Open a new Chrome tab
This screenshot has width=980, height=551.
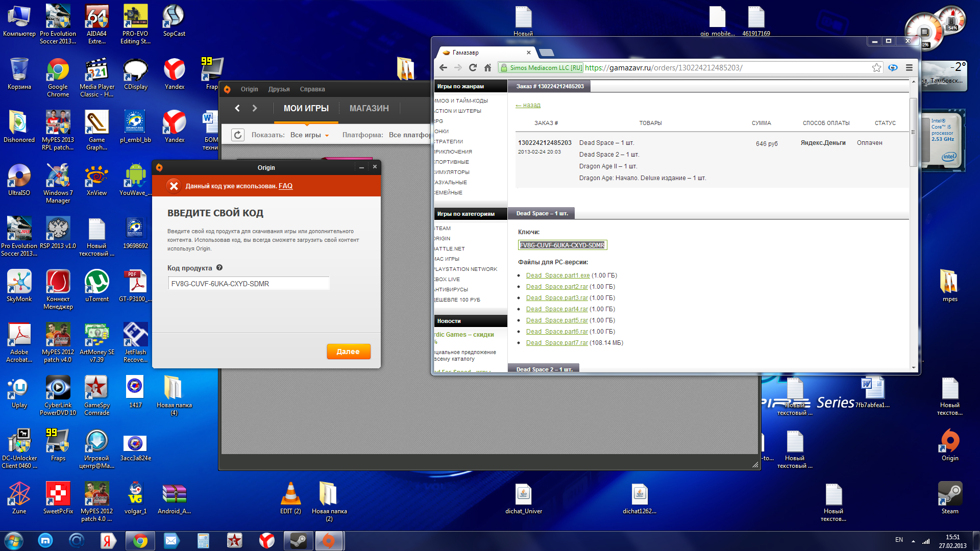(x=547, y=53)
